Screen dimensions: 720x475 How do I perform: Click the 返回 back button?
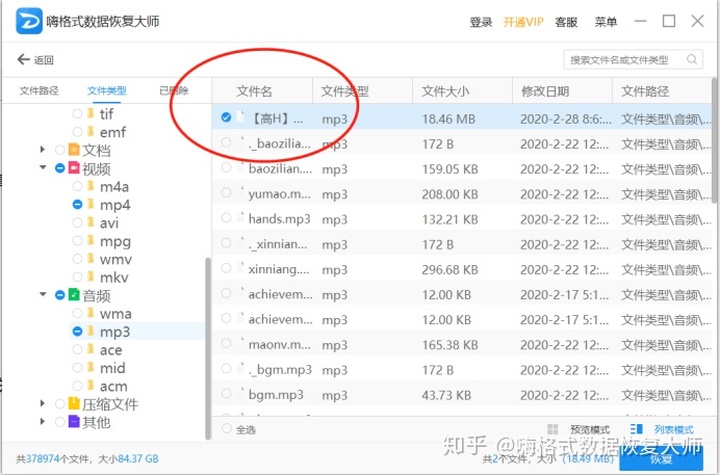36,60
